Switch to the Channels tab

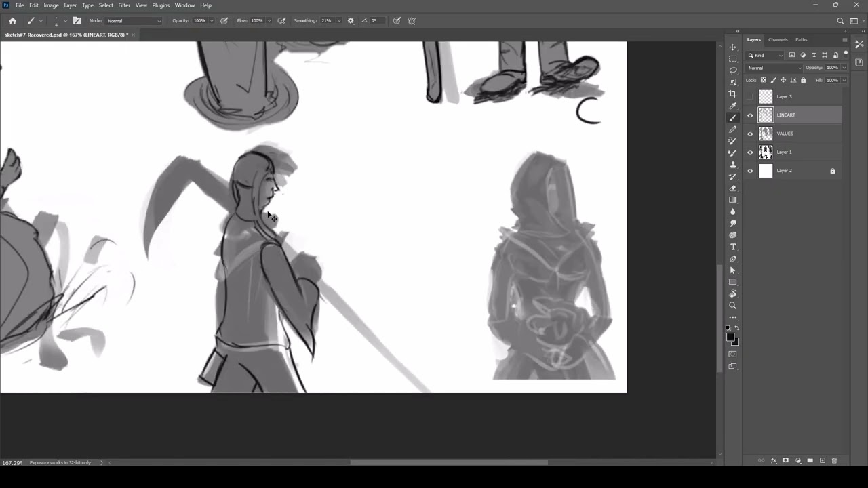tap(778, 40)
